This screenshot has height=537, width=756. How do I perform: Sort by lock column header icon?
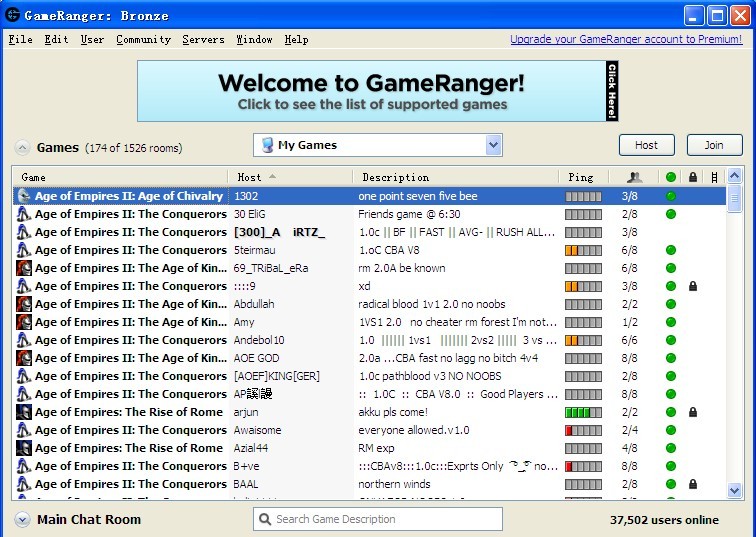pos(693,177)
